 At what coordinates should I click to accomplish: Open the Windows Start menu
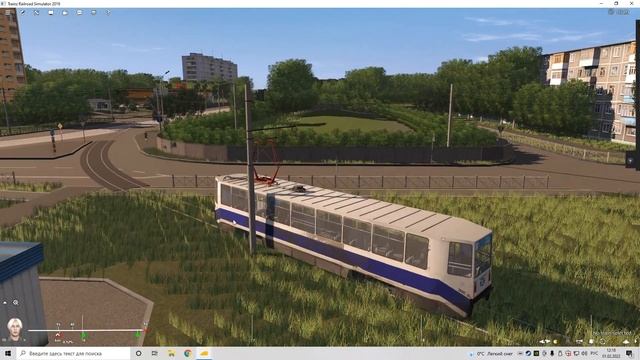point(8,353)
